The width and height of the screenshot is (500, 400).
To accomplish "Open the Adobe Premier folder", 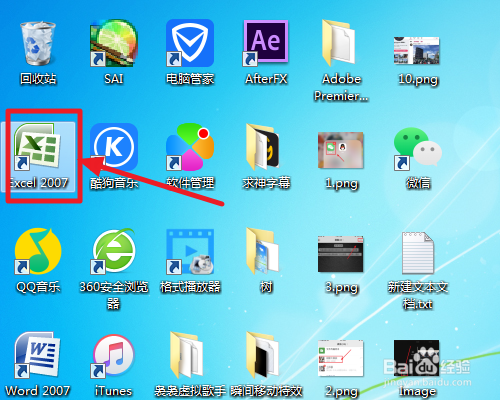I will click(x=338, y=43).
